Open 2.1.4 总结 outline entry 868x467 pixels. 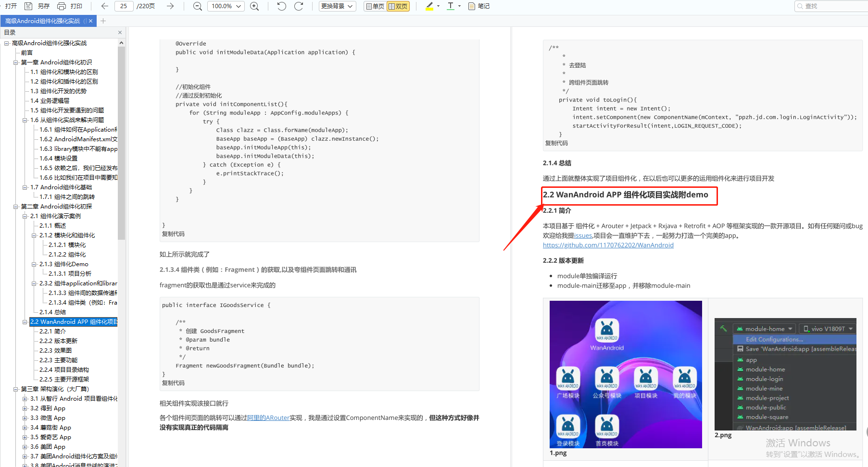point(52,312)
